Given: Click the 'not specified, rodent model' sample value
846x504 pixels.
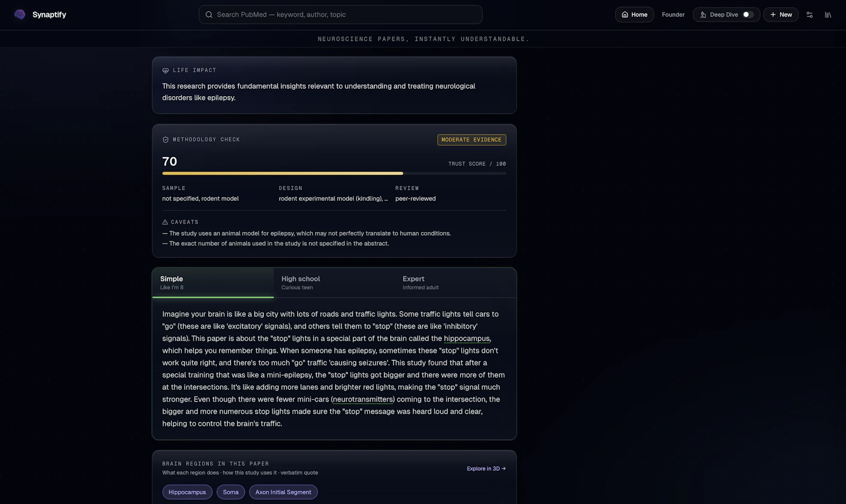Looking at the screenshot, I should point(200,199).
